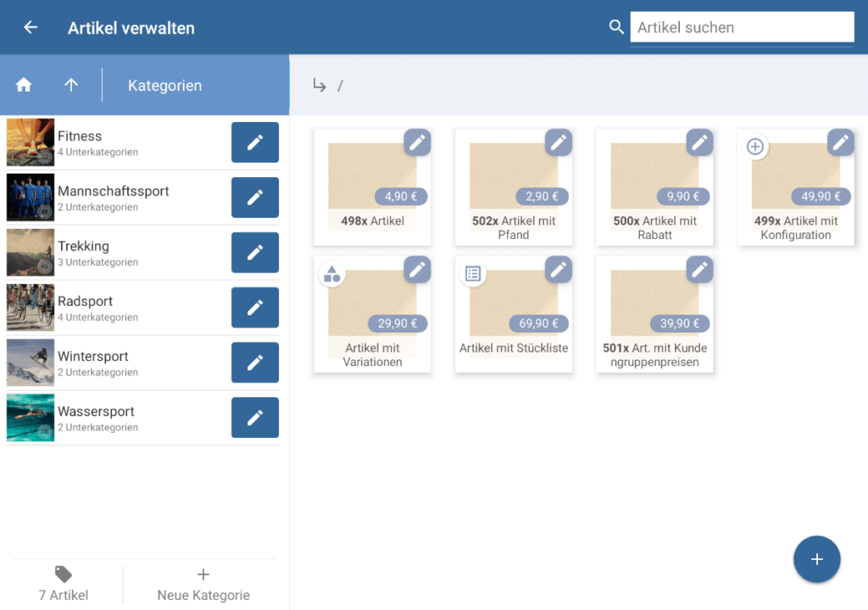Image resolution: width=868 pixels, height=610 pixels.
Task: Edit the Wintersport category
Action: click(x=254, y=363)
